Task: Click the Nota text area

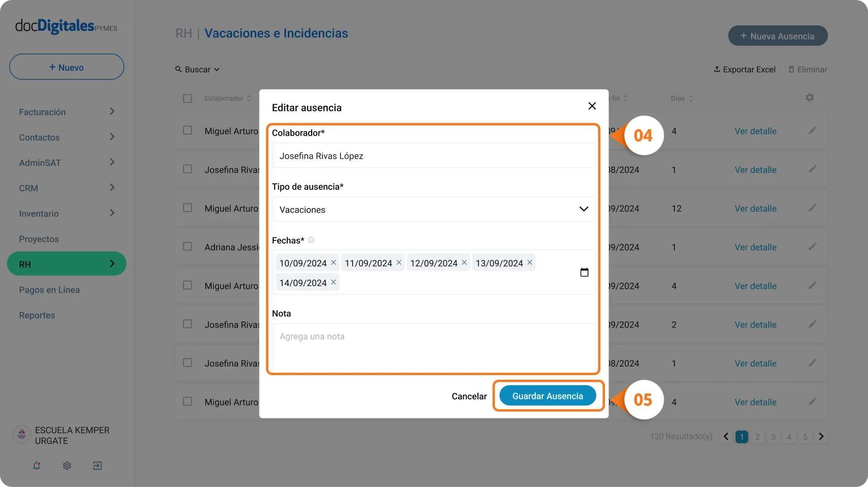Action: coord(434,348)
